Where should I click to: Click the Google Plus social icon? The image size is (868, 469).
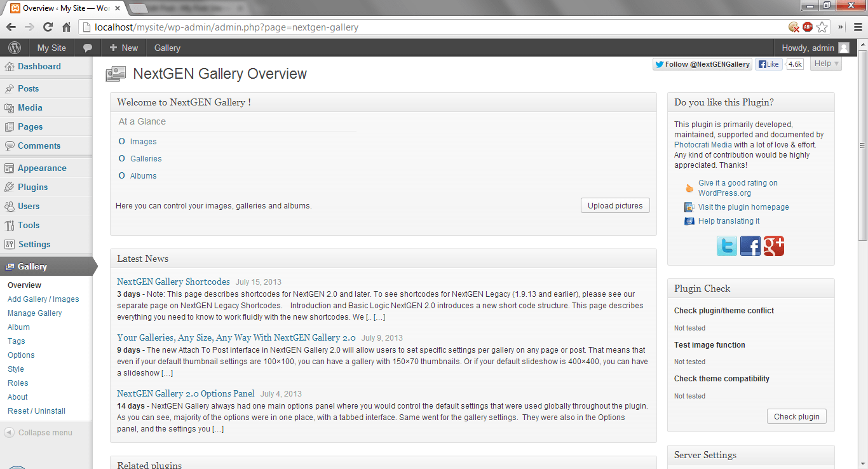click(x=773, y=246)
